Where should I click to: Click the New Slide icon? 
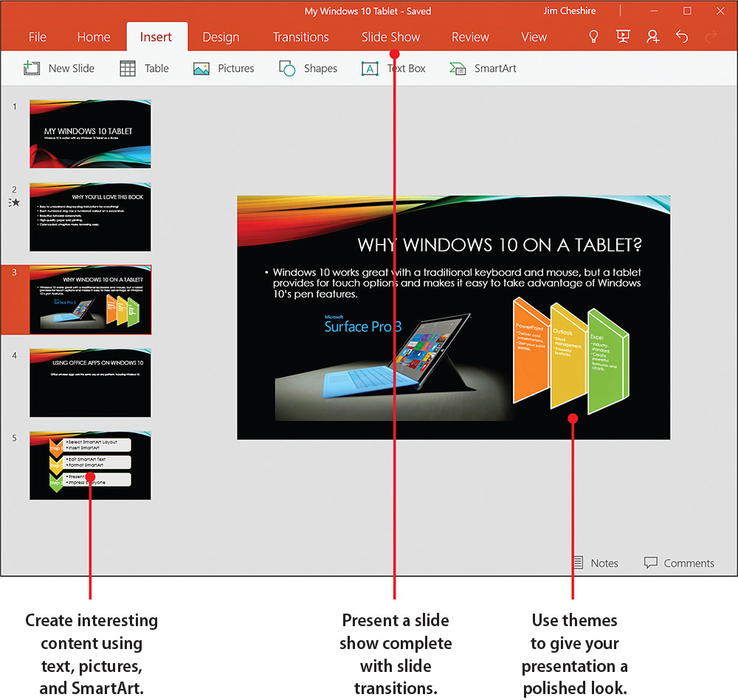click(32, 69)
